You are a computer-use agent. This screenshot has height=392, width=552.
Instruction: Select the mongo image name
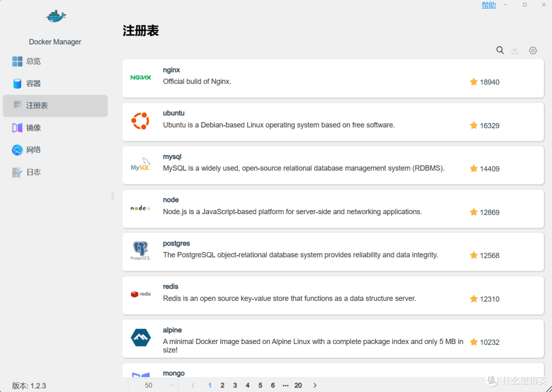click(x=174, y=374)
